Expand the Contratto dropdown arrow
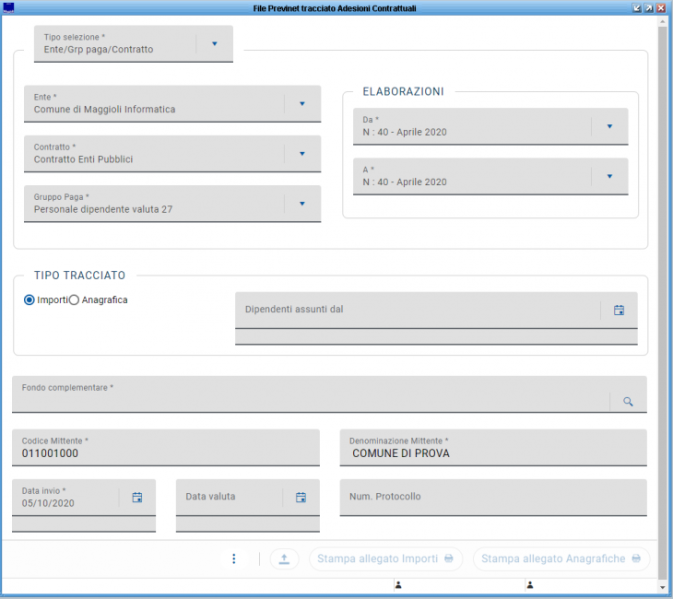673x599 pixels. [302, 154]
